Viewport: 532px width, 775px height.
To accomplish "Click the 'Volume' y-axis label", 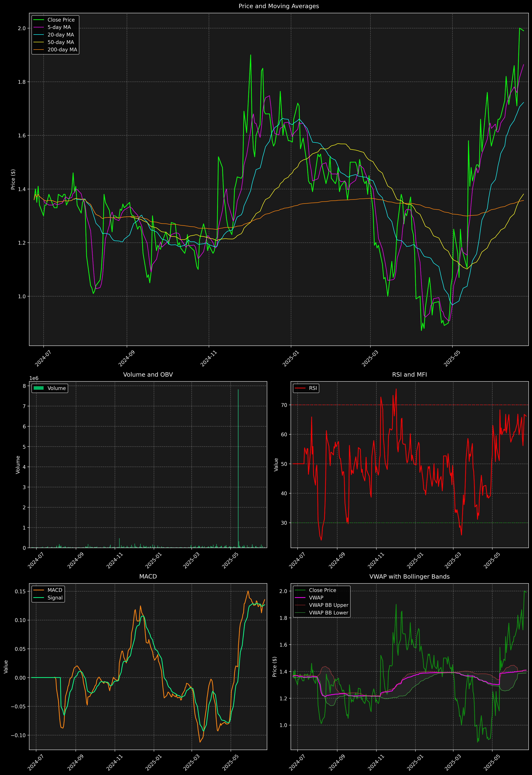I will point(18,464).
